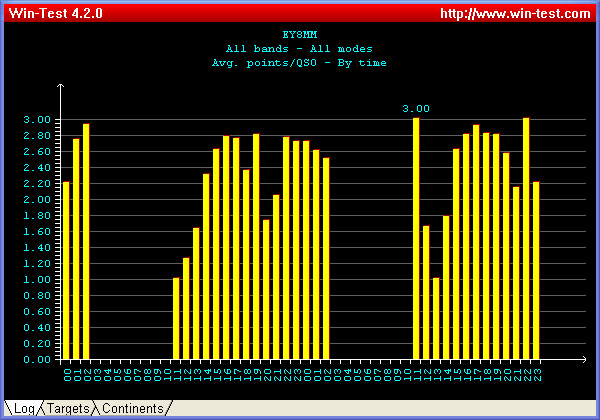
Task: Select the 'All bands - All modes' subtitle
Action: point(299,49)
